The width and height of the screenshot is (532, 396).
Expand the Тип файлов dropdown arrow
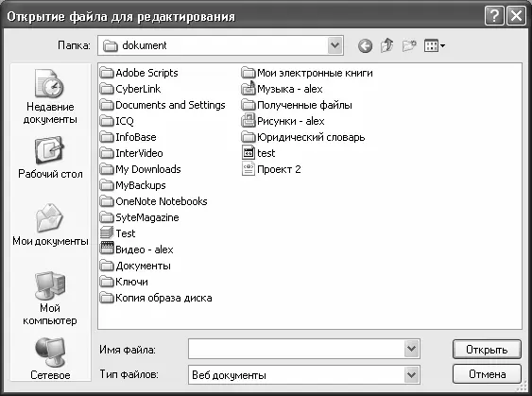click(412, 375)
